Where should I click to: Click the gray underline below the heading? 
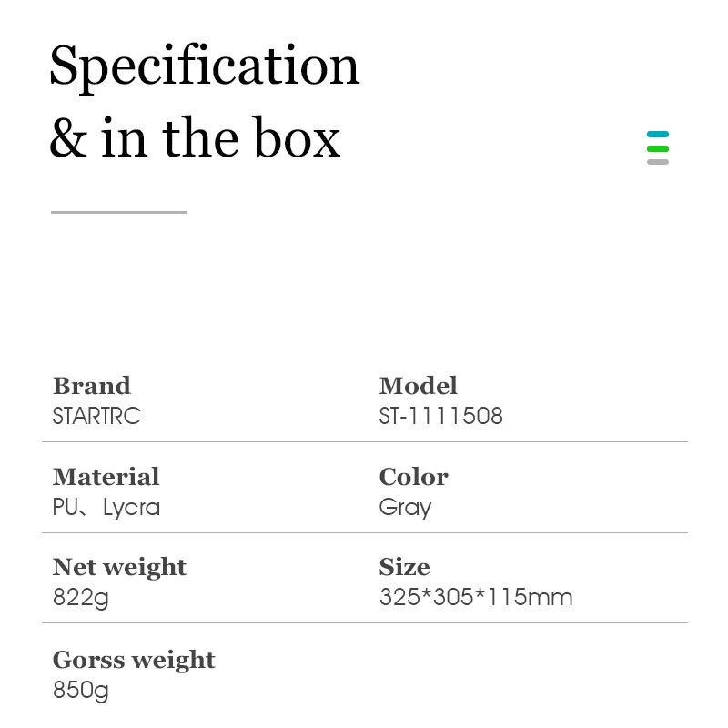tap(118, 212)
